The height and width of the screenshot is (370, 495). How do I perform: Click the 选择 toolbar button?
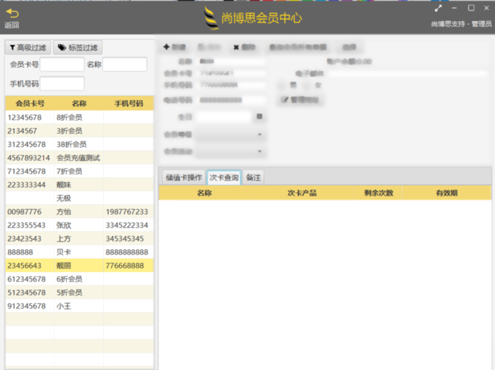(349, 47)
